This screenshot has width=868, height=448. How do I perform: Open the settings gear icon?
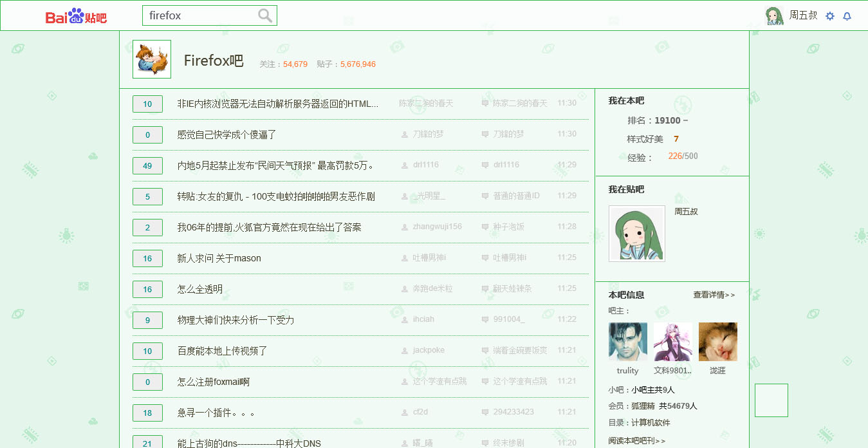tap(830, 15)
